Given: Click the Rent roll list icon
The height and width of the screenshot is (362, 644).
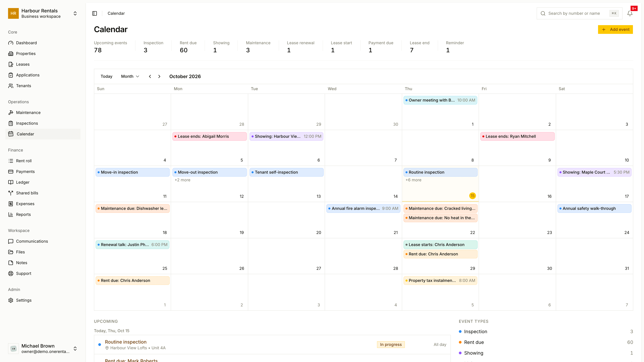Looking at the screenshot, I should point(11,161).
